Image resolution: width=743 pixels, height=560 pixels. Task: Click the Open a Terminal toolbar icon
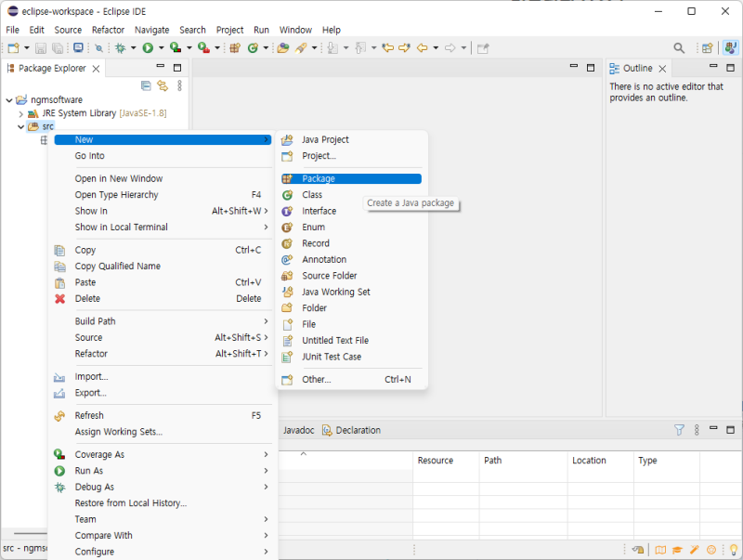pyautogui.click(x=79, y=48)
